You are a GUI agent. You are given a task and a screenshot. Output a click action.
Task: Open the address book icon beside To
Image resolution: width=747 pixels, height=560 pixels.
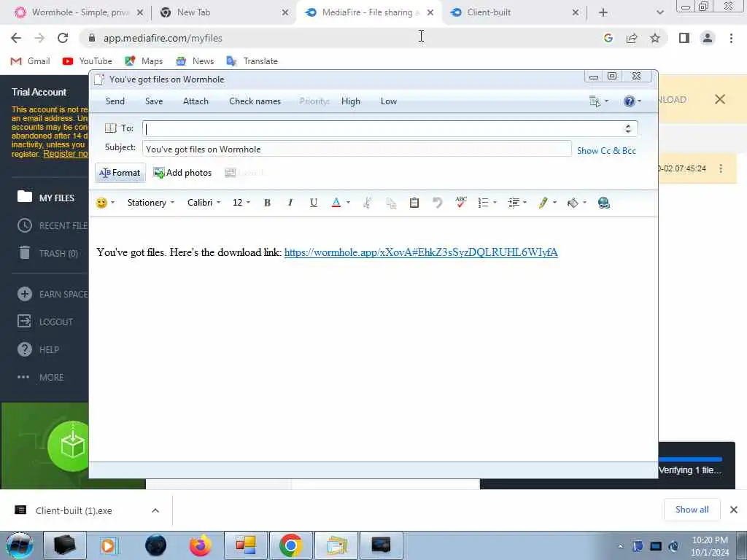coord(111,128)
